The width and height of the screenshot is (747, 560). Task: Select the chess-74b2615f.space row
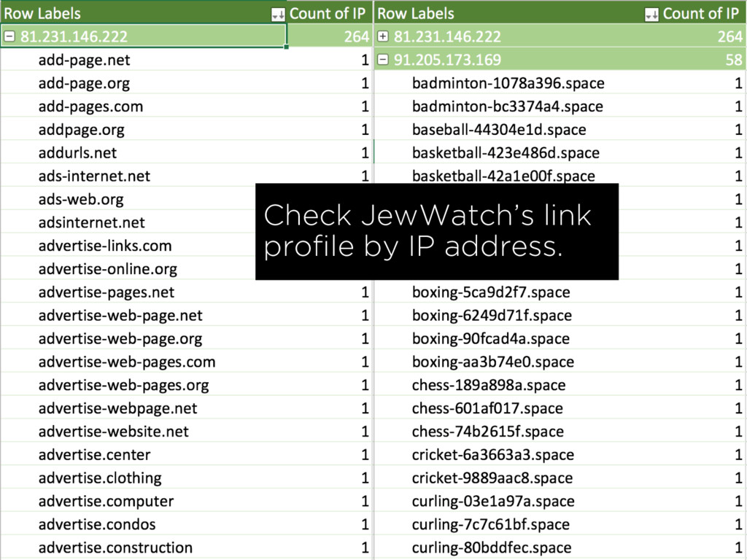(560, 432)
